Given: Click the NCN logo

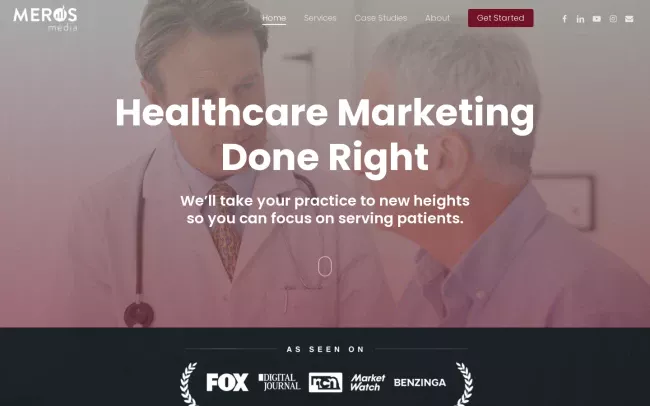Looking at the screenshot, I should point(325,382).
